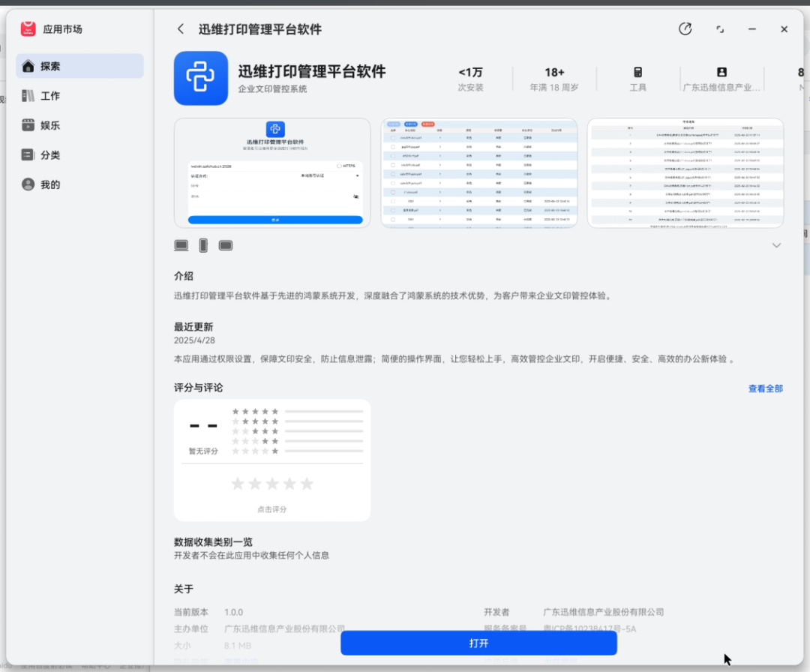The height and width of the screenshot is (672, 810).
Task: Click the share icon in title bar
Action: 685,29
